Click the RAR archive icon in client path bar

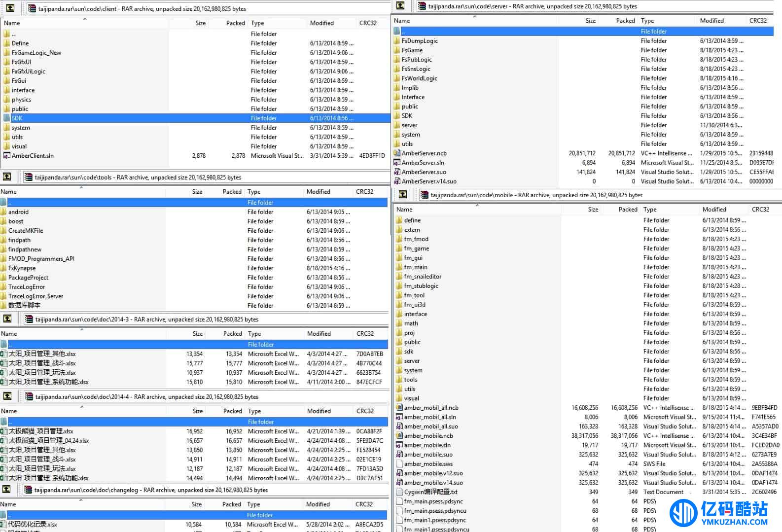pyautogui.click(x=32, y=8)
